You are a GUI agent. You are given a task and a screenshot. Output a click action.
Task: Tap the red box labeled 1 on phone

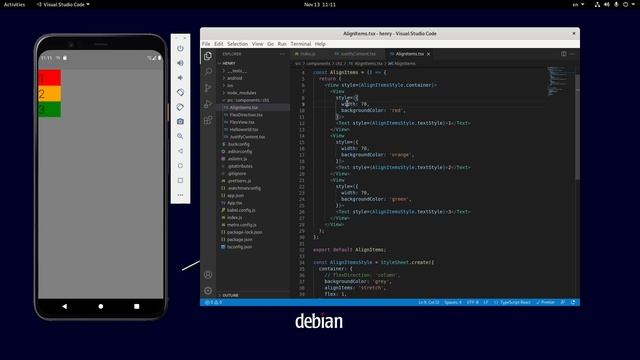[49, 78]
